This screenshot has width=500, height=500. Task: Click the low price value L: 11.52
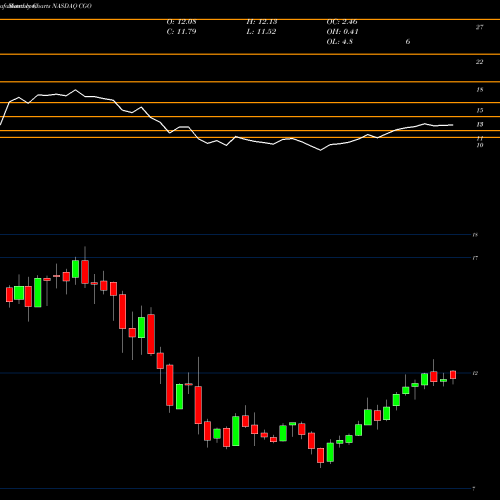coord(261,32)
